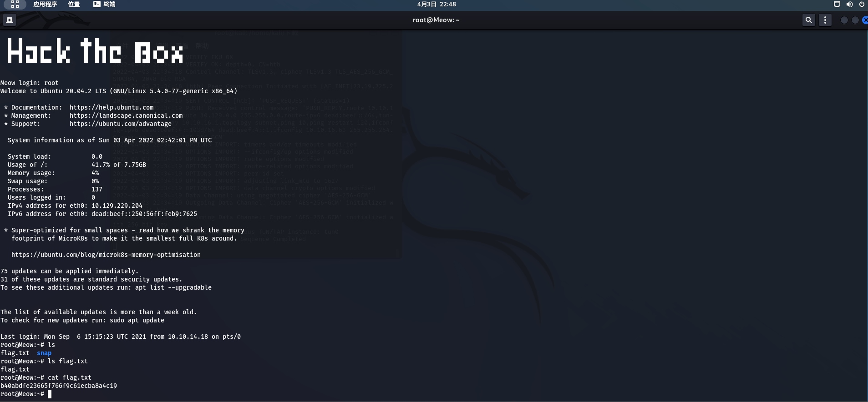
Task: Open the clock showing 4月3日 22:48
Action: [437, 4]
